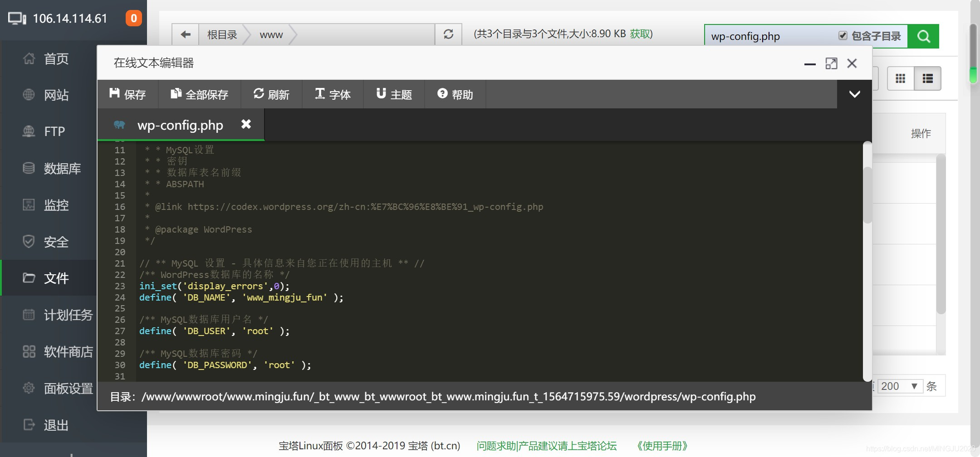Close the wp-config.php tab
Viewport: 980px width, 457px height.
coord(246,124)
